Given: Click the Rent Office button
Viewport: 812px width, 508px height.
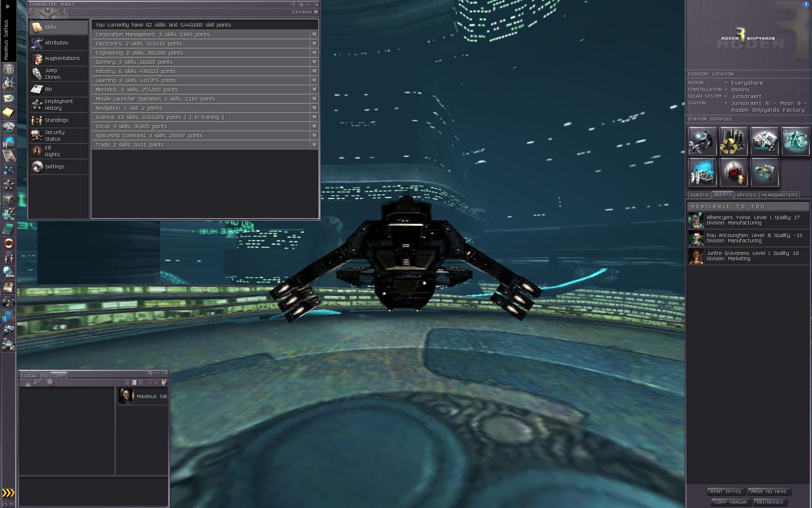Looking at the screenshot, I should point(726,492).
